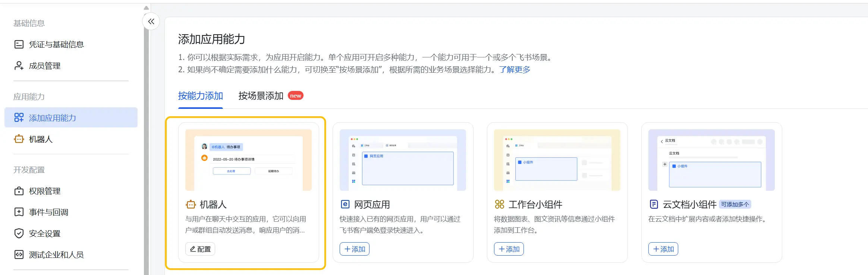Click the 机器人 card preview image
Screen dimensions: 868x275
point(248,160)
